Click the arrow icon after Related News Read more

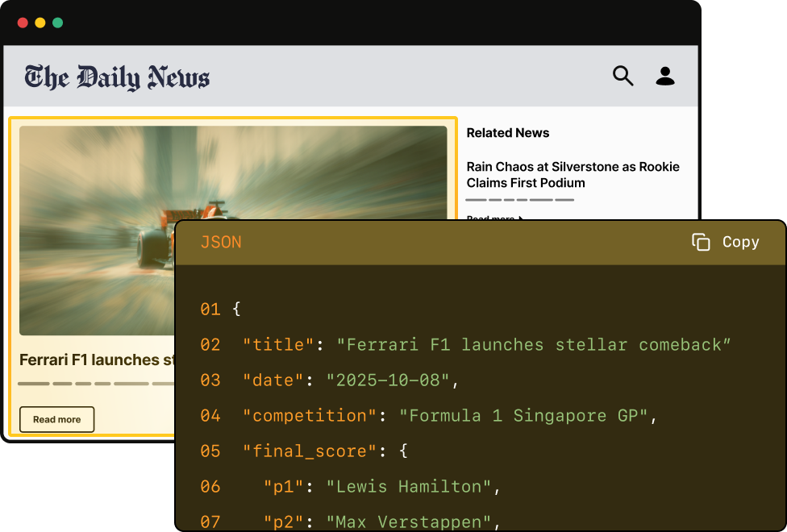(x=520, y=218)
